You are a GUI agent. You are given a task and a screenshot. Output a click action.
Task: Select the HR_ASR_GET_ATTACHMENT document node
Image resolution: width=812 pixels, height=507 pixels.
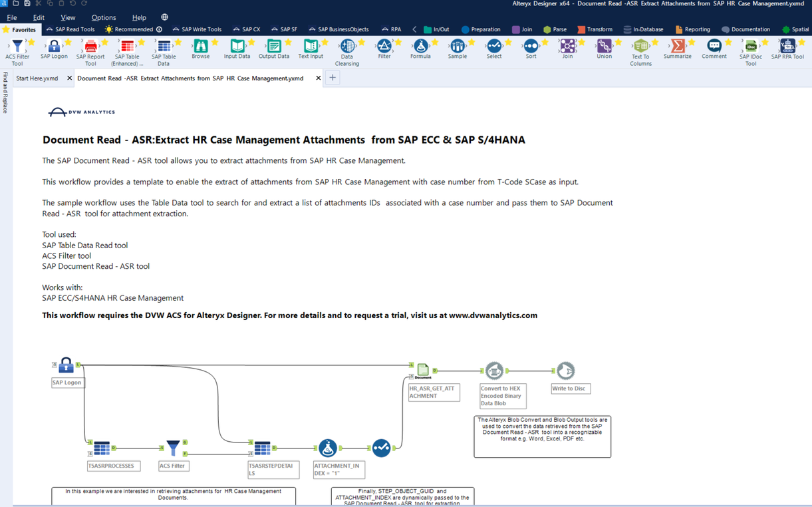[423, 371]
